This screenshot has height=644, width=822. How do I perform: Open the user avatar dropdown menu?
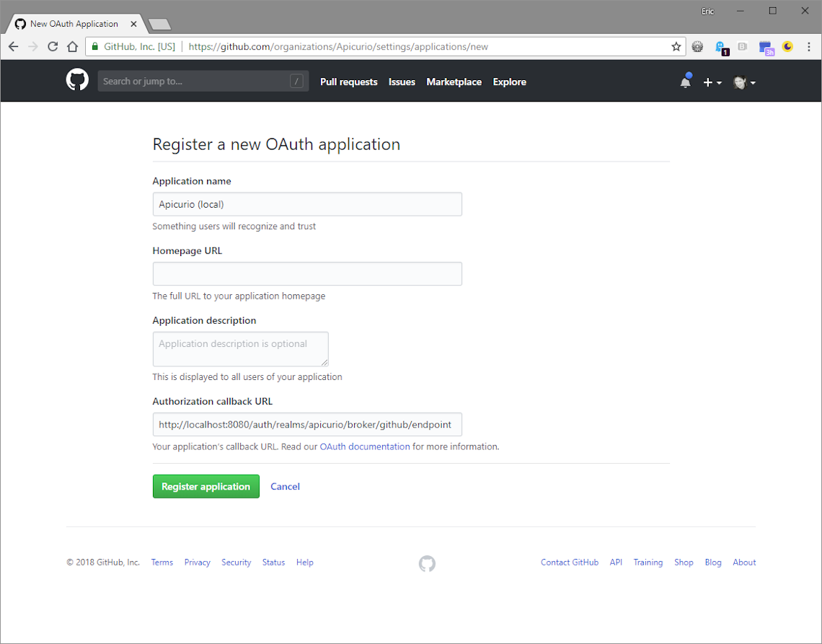[x=743, y=82]
